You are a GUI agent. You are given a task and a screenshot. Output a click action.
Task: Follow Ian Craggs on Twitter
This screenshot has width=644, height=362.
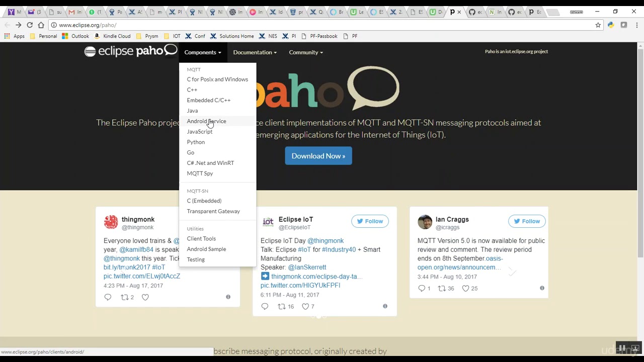point(527,221)
